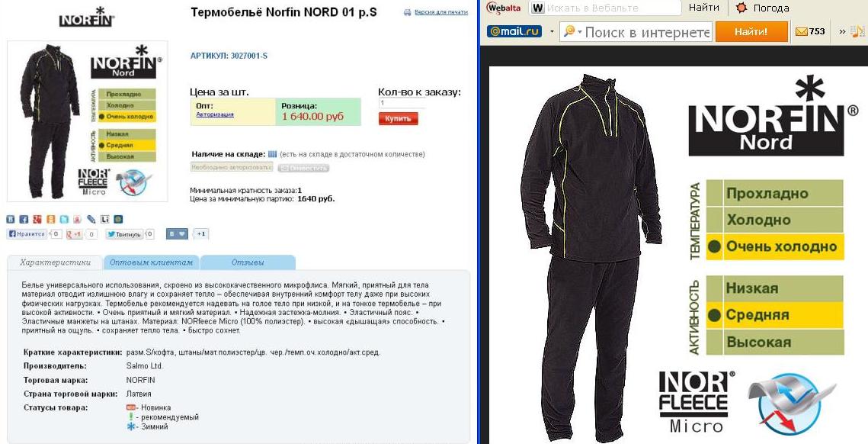This screenshot has width=868, height=444.
Task: Click the music note toolbar icon
Action: [857, 31]
